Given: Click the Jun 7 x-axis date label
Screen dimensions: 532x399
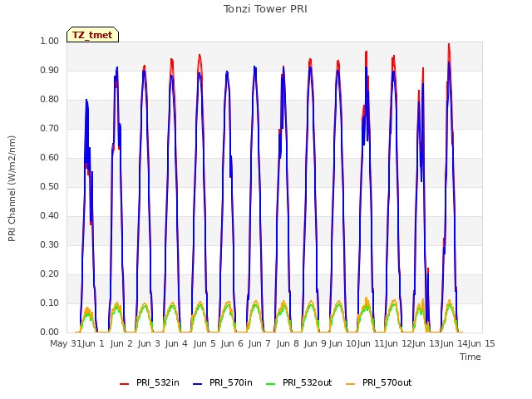Looking at the screenshot, I should tap(259, 343).
